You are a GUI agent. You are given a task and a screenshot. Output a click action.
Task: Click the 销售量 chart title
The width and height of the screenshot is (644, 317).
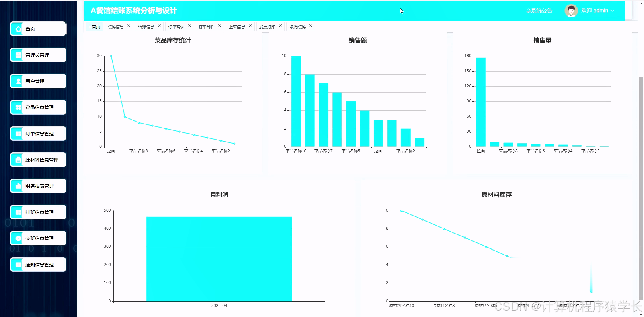tap(542, 40)
